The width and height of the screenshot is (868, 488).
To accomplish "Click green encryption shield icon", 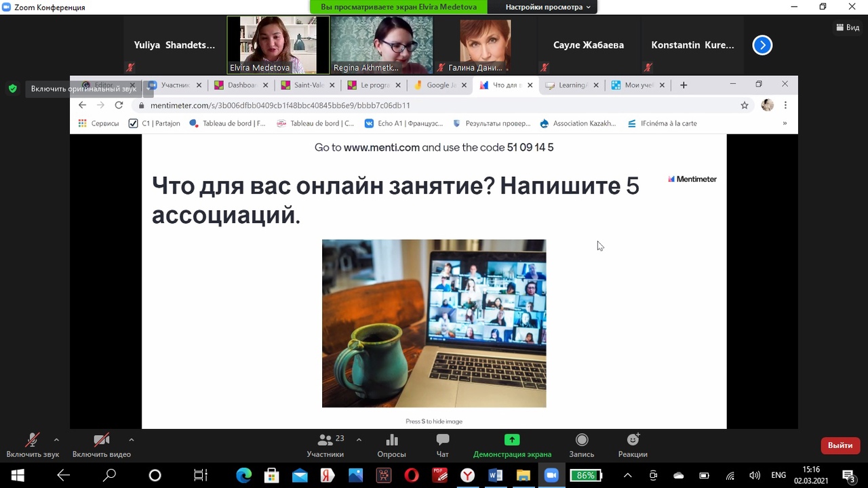I will 12,88.
